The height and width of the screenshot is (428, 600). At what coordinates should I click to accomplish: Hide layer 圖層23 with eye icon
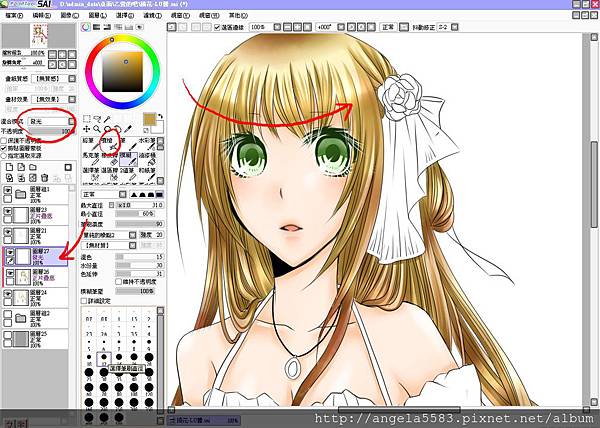8,211
